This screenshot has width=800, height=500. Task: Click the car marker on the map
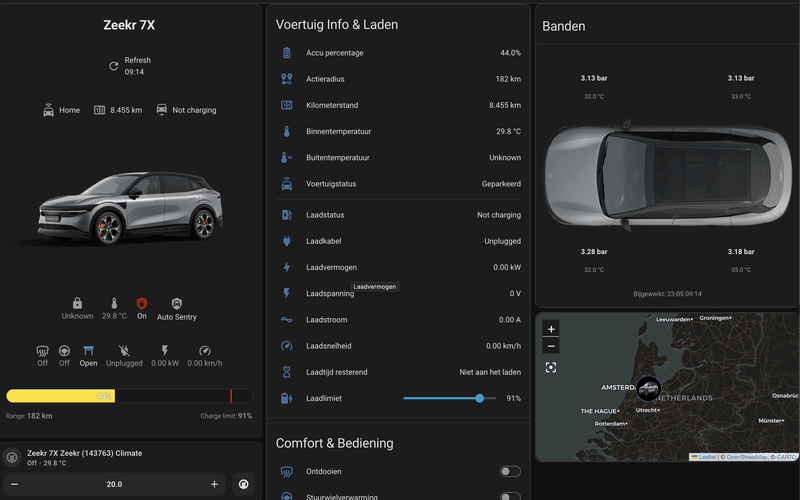click(x=648, y=388)
